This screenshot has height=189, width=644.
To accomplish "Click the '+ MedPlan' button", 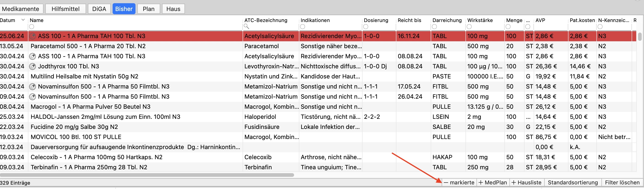I will tap(493, 183).
